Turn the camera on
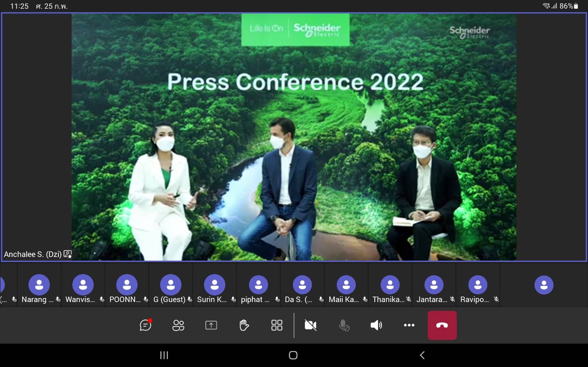This screenshot has height=367, width=588. (310, 325)
